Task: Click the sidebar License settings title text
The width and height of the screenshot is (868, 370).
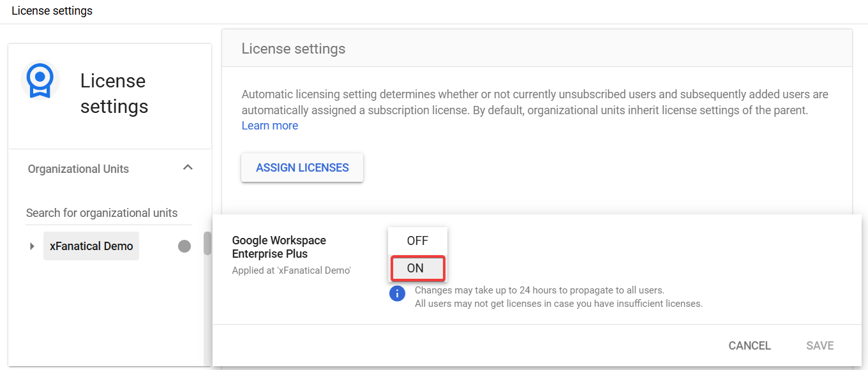Action: [x=114, y=93]
